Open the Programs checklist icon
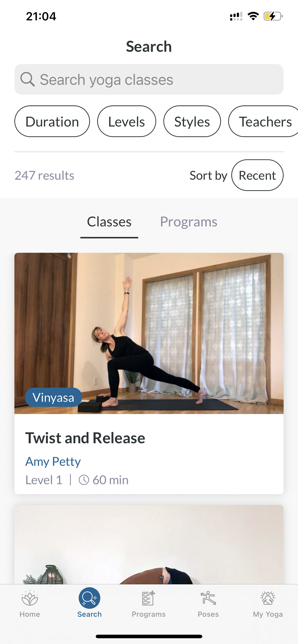This screenshot has width=298, height=644. [x=149, y=598]
